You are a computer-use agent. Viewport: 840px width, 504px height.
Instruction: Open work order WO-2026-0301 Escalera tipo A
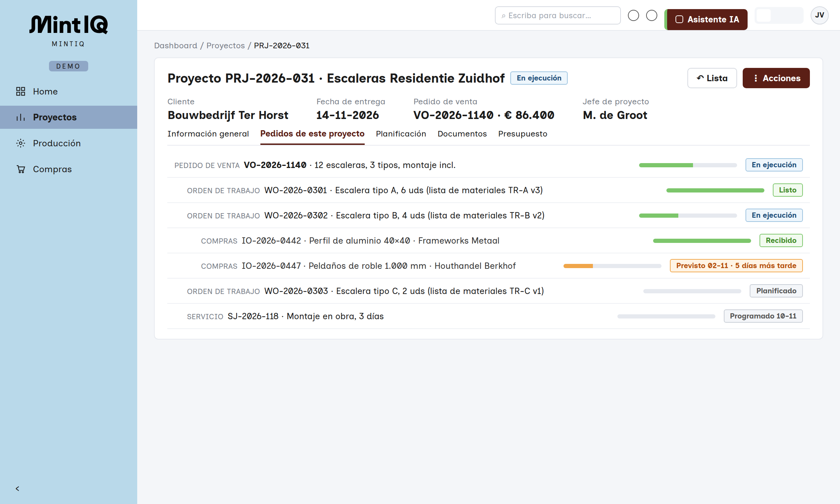[489, 190]
